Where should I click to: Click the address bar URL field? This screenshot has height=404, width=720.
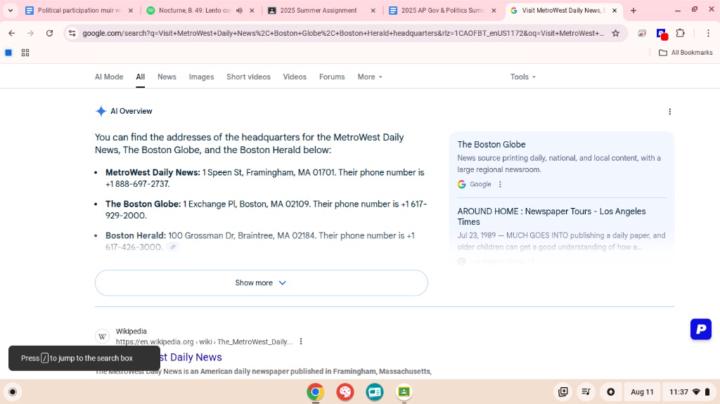pos(342,33)
